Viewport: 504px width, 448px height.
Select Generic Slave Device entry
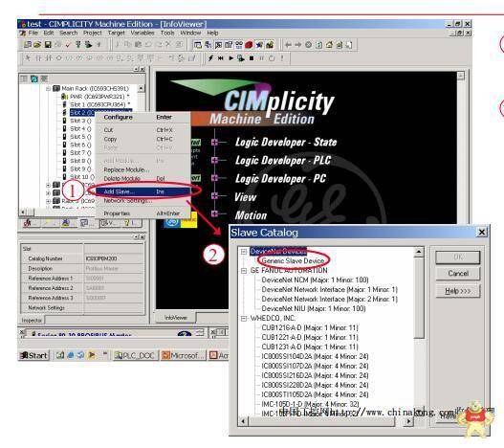(x=293, y=260)
